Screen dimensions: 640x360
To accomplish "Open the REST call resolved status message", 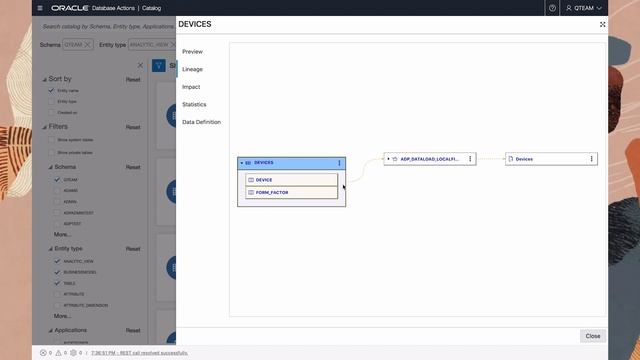I will pos(139,353).
